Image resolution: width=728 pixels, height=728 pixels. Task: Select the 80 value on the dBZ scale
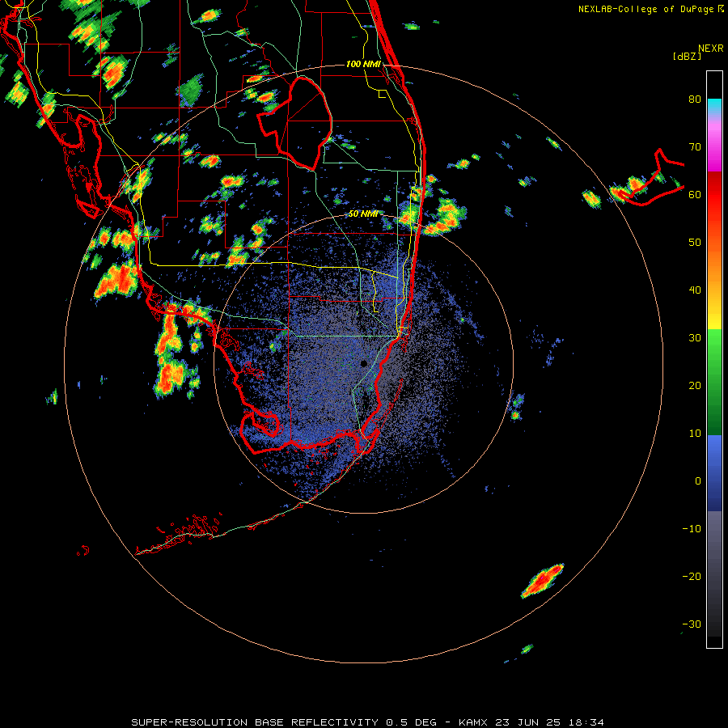click(x=695, y=99)
